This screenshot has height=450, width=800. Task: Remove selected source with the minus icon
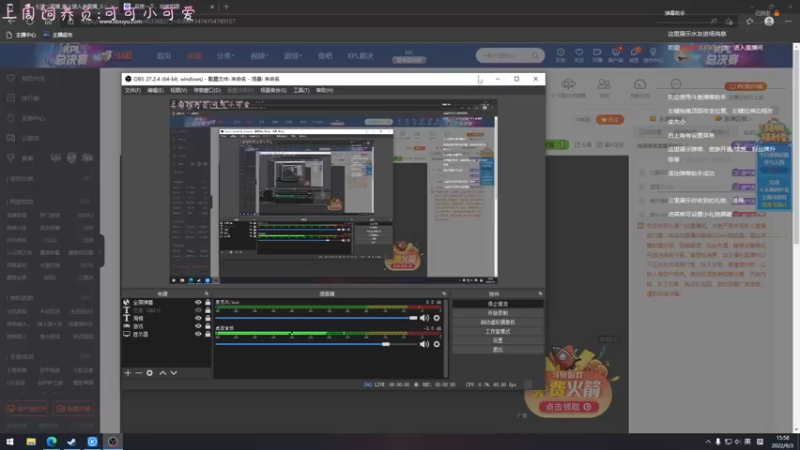138,373
